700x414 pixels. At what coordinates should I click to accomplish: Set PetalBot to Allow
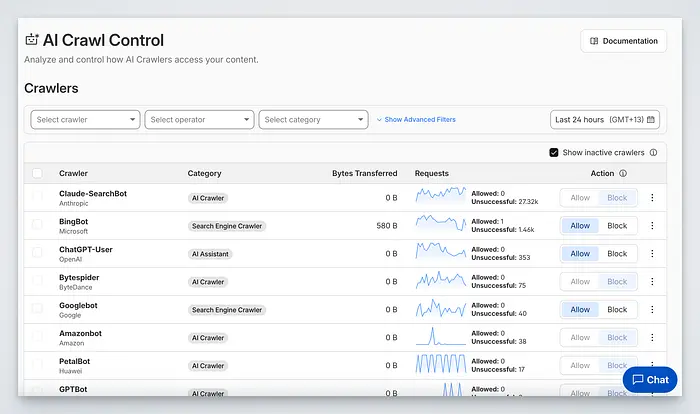click(580, 366)
